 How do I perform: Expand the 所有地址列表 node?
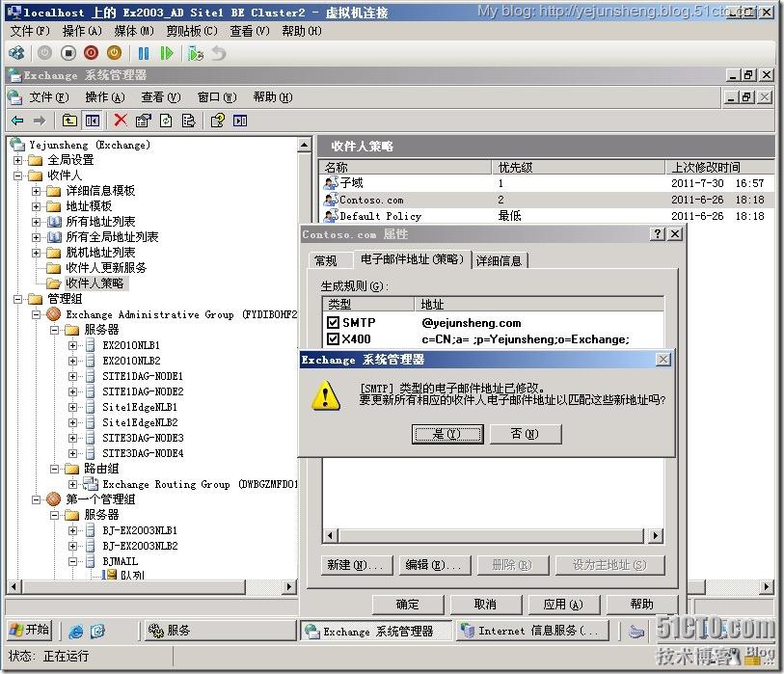tap(36, 222)
